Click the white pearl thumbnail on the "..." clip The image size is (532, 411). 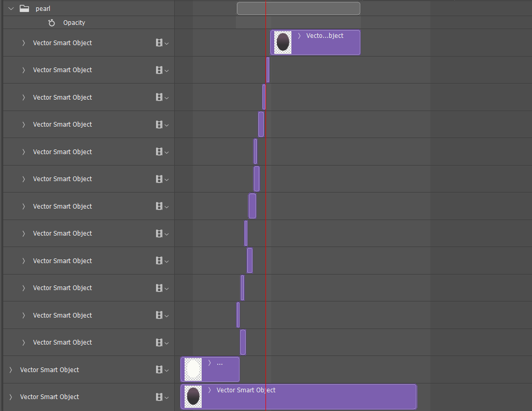pos(193,369)
